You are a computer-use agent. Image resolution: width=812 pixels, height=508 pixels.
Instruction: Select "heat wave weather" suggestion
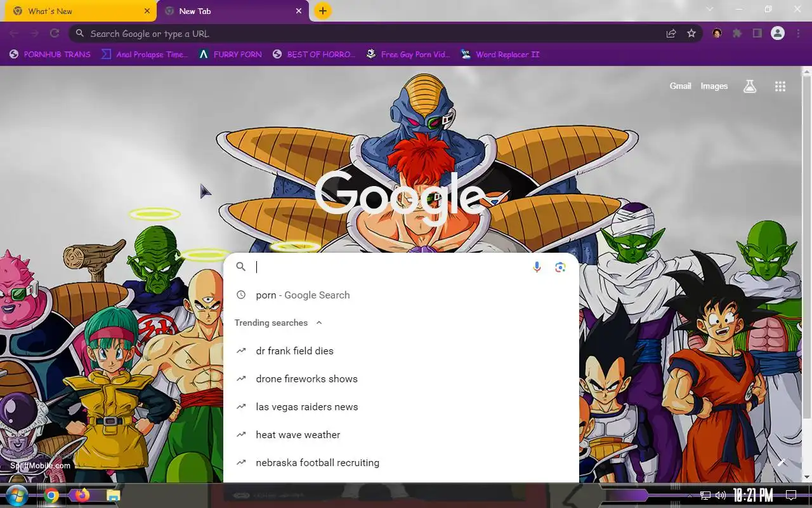coord(401,435)
